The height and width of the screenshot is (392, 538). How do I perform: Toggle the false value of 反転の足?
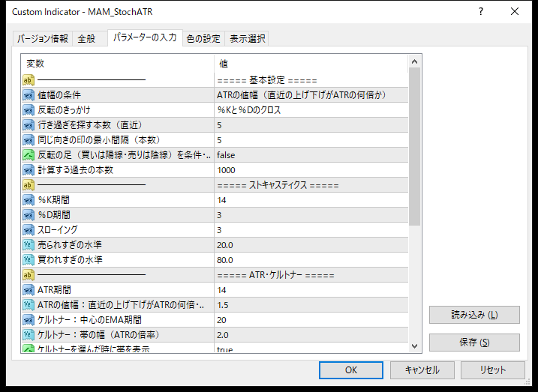(x=311, y=155)
